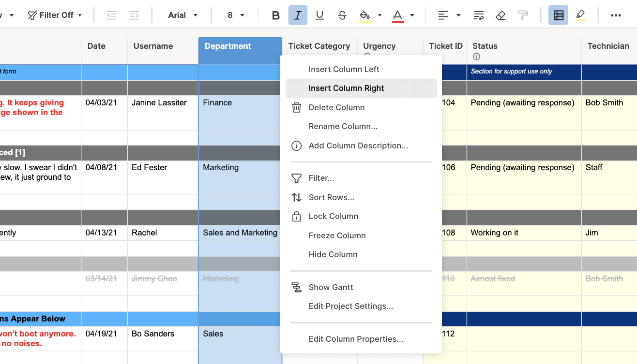Select the format painter tool

(x=523, y=15)
